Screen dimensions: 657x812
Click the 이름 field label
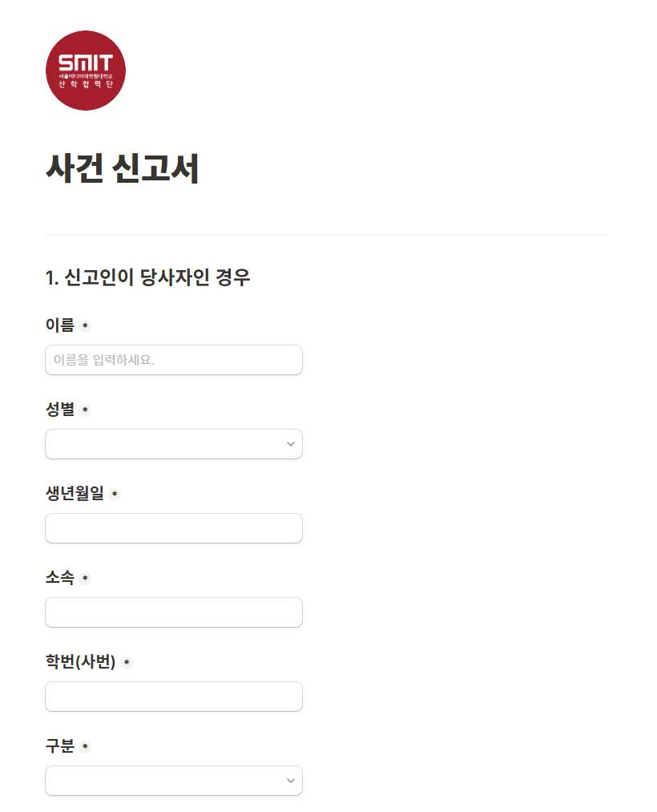click(60, 325)
